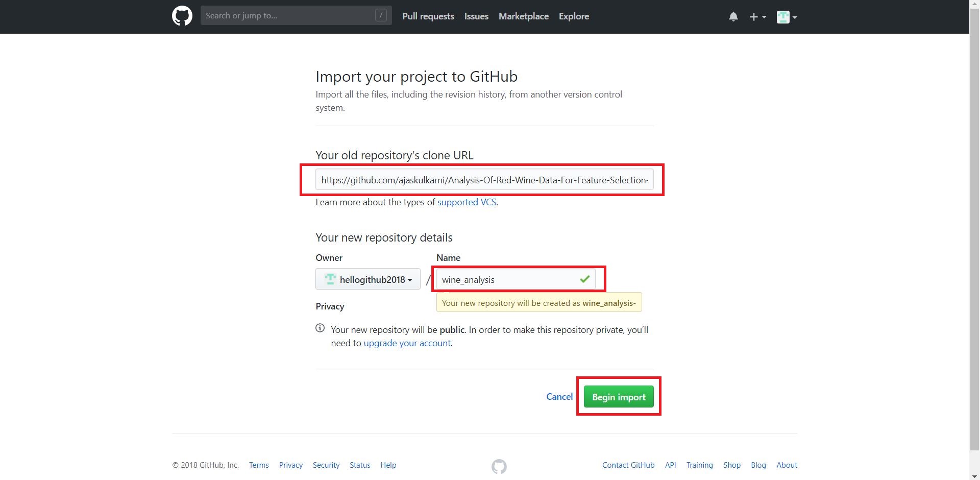
Task: Open the Issues header item
Action: [x=476, y=16]
